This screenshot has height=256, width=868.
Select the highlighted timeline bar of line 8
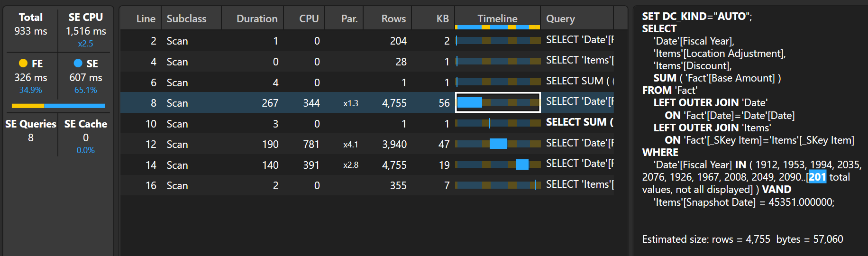click(x=497, y=102)
